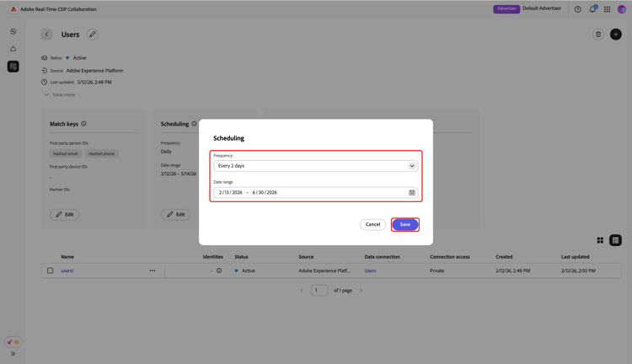The image size is (632, 364).
Task: Delete the connection using trash icon
Action: click(598, 35)
